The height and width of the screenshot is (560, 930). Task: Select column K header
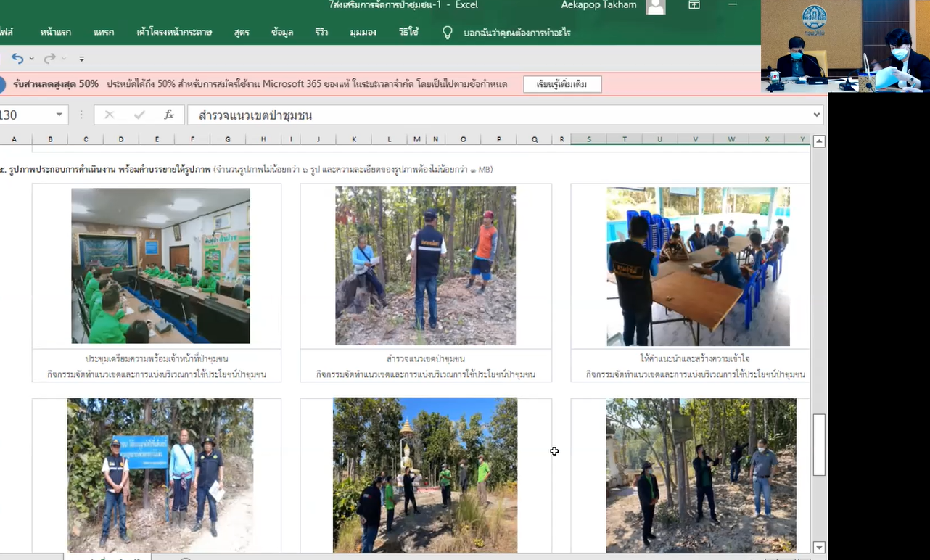[x=354, y=139]
